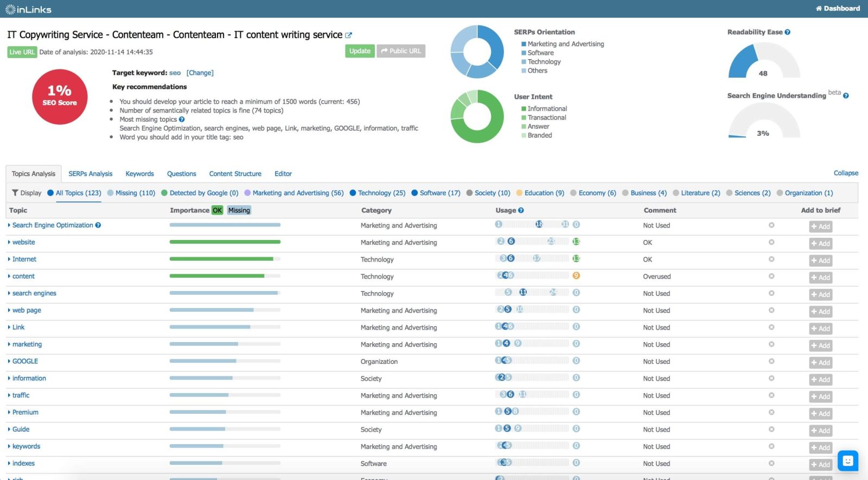Click the external link icon beside the page title
The width and height of the screenshot is (868, 480).
[348, 35]
